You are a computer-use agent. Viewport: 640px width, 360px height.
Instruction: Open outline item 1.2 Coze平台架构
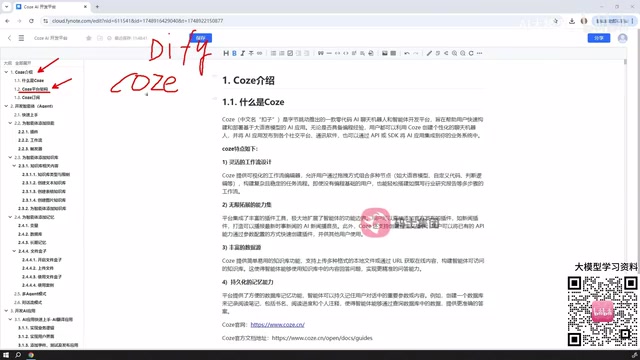pos(31,89)
